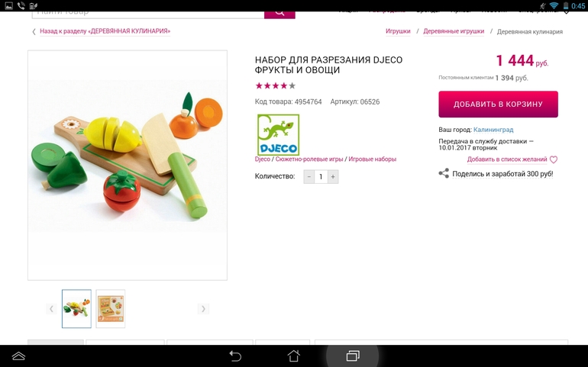Select the second product box thumbnail

(110, 309)
